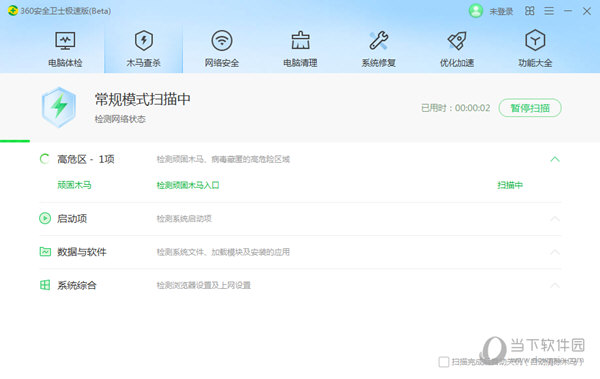Click the 高危区 - 1项 heading
The height and width of the screenshot is (379, 600).
pos(86,159)
